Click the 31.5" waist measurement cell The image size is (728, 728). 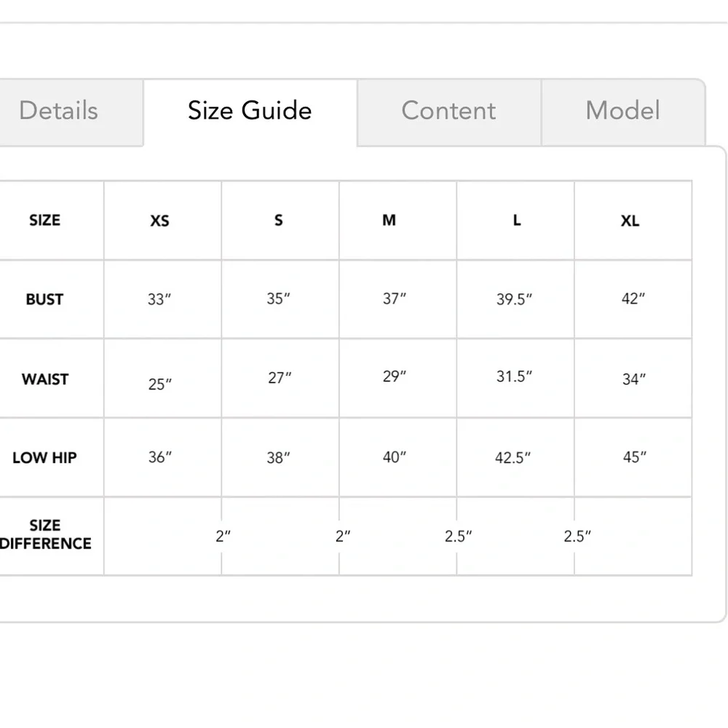515,376
